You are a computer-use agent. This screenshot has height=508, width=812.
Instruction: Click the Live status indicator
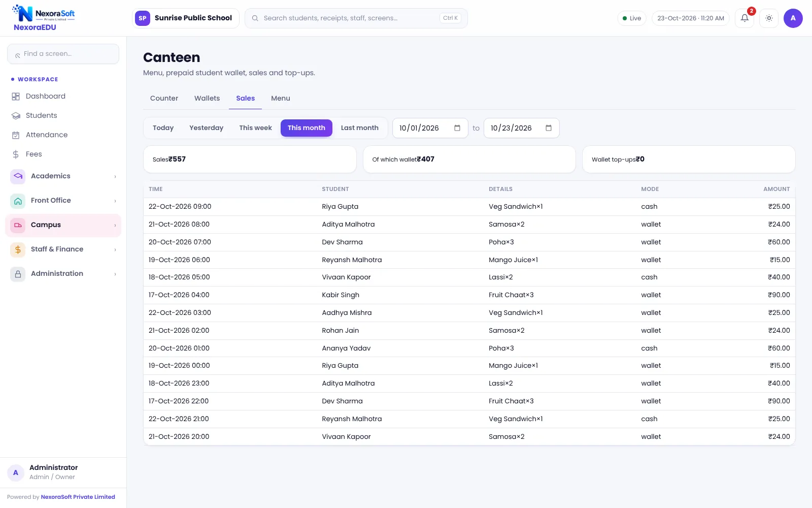click(x=632, y=18)
